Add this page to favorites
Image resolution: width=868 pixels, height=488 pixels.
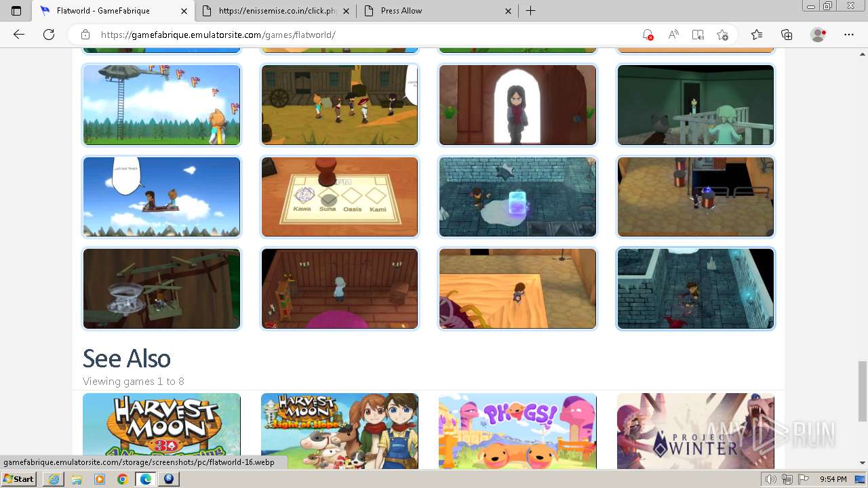tap(722, 35)
